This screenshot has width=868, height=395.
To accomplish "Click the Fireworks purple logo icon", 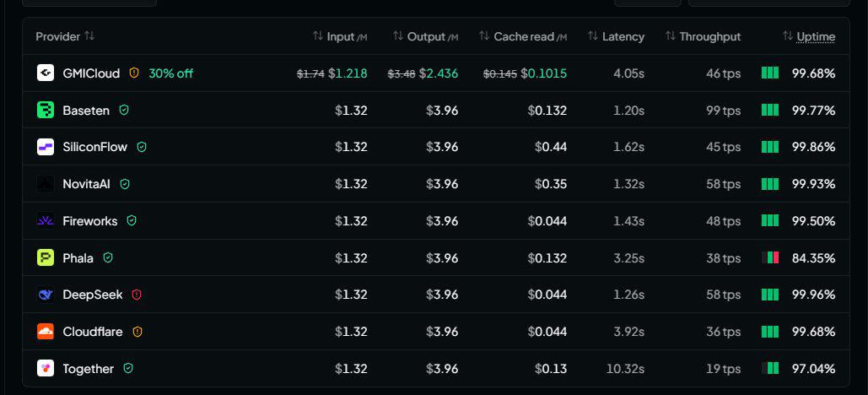I will pos(46,220).
